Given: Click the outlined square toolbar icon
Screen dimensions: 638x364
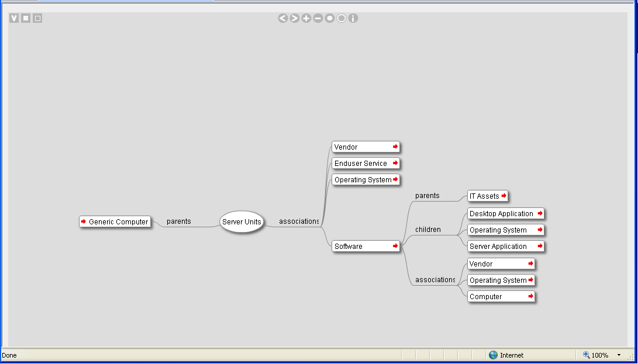Looking at the screenshot, I should [x=37, y=18].
